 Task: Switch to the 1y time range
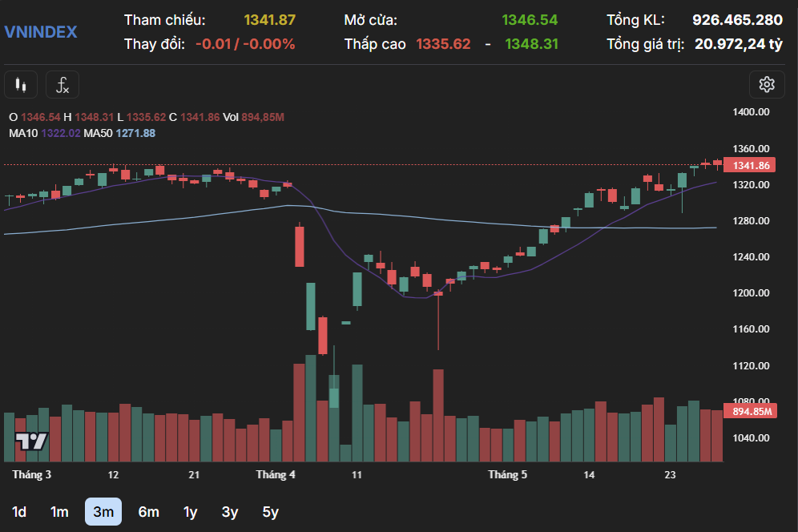pyautogui.click(x=191, y=512)
